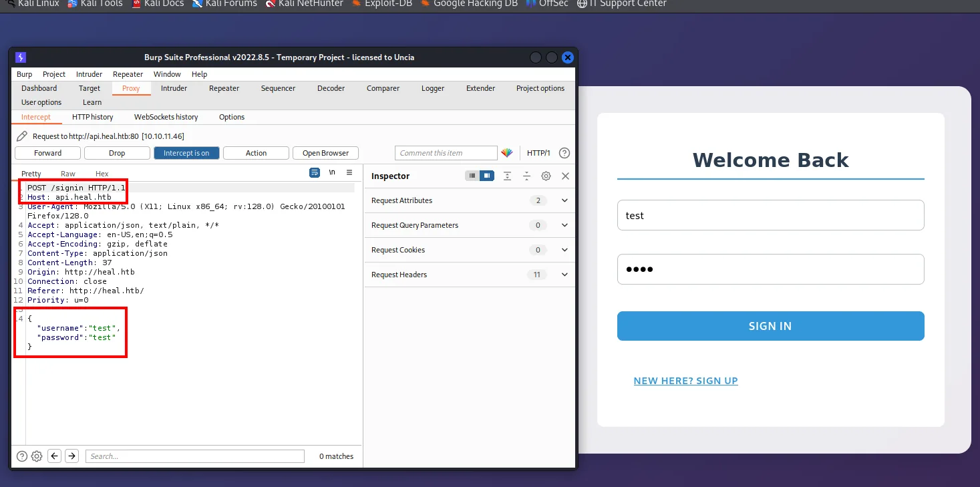Switch Inspector to left-docked layout
Viewport: 980px width, 487px height.
pyautogui.click(x=472, y=176)
